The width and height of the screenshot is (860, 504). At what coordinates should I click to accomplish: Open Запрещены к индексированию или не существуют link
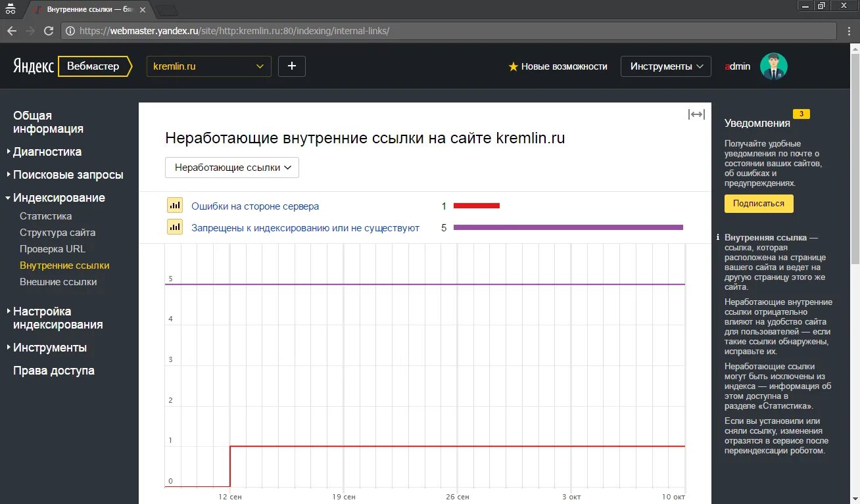(306, 228)
